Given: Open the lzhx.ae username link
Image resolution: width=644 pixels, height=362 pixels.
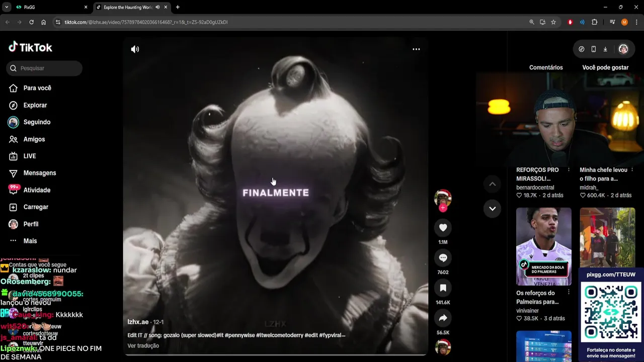Looking at the screenshot, I should [138, 322].
